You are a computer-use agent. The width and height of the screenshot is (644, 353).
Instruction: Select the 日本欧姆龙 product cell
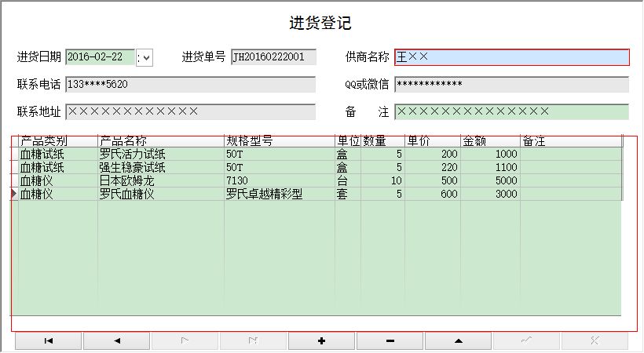pos(161,180)
